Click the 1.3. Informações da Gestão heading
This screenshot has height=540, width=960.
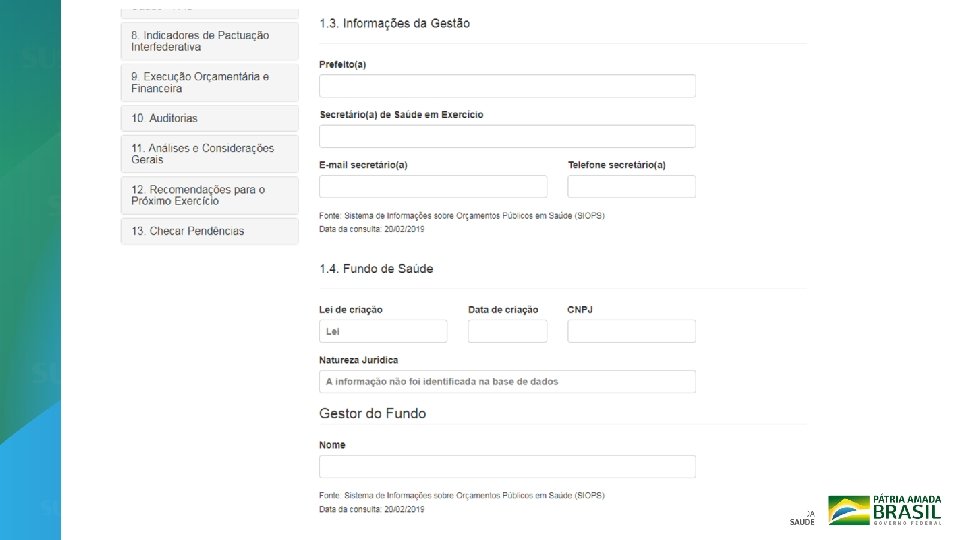[x=394, y=23]
